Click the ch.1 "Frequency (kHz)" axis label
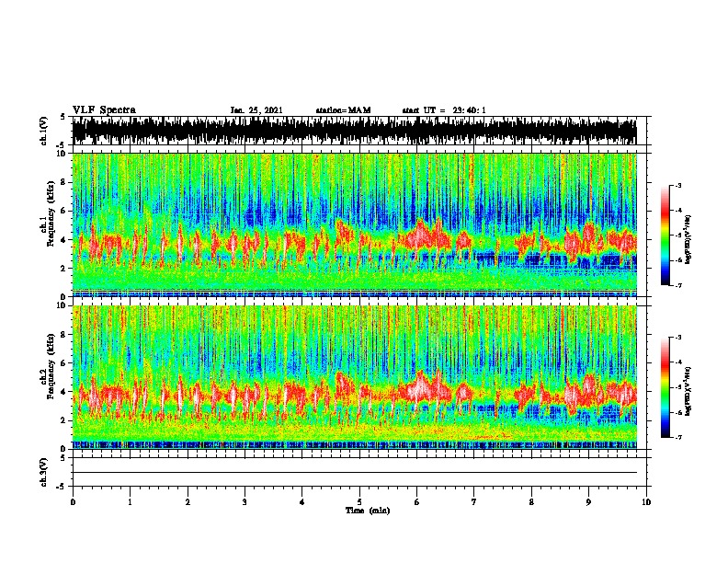 [x=51, y=215]
